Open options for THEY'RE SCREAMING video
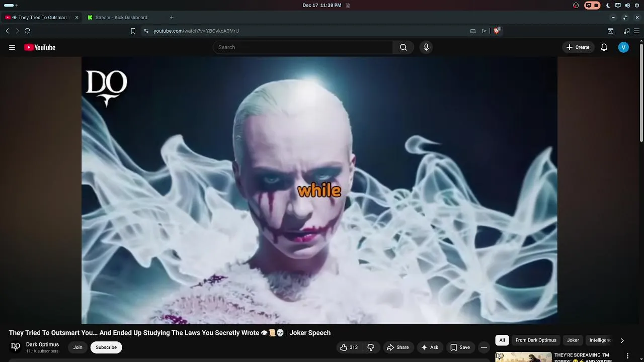644x362 pixels. (x=627, y=356)
